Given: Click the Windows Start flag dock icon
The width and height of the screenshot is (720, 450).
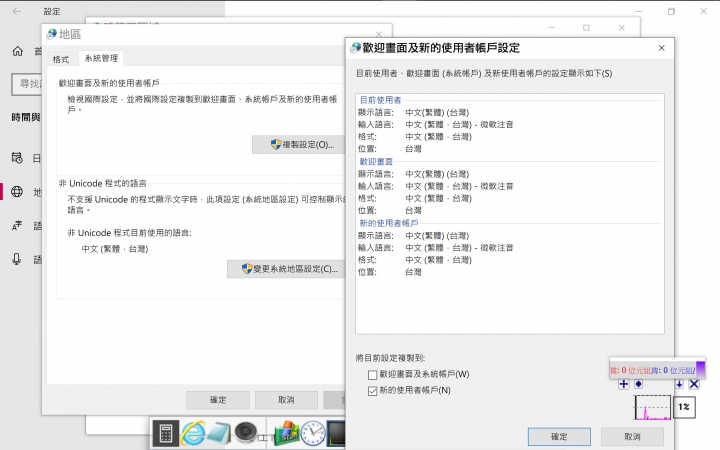Looking at the screenshot, I should click(x=287, y=433).
